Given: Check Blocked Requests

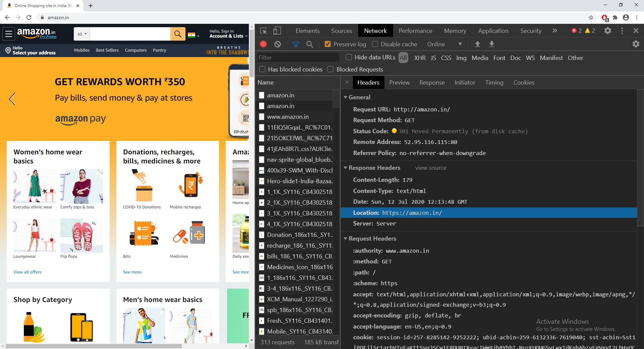Looking at the screenshot, I should pos(330,69).
